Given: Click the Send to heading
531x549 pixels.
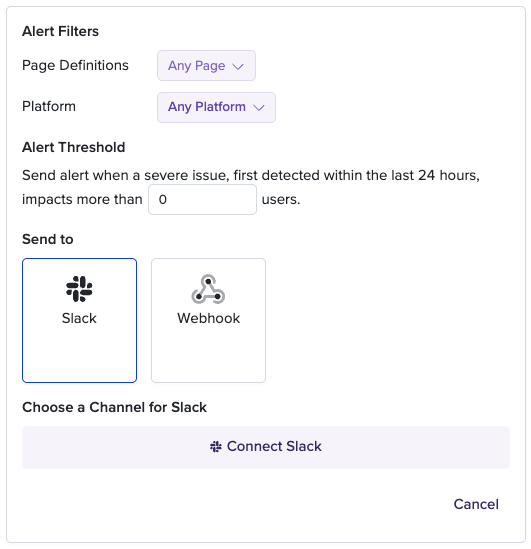Looking at the screenshot, I should coord(48,239).
